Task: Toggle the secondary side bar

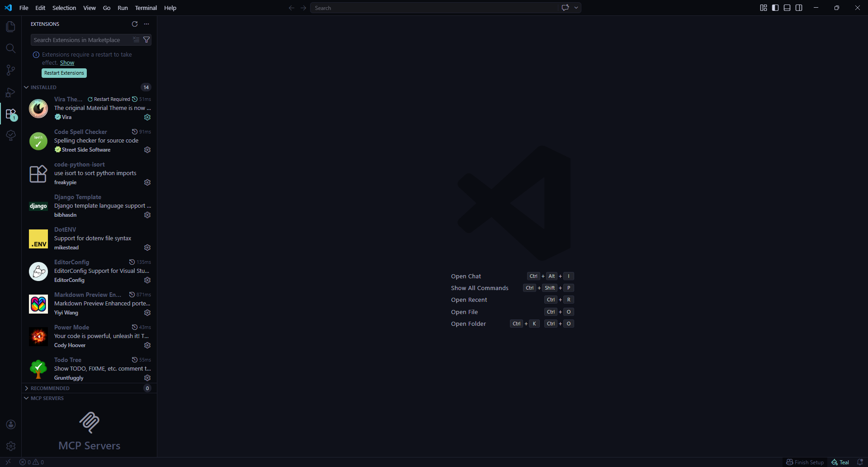Action: pyautogui.click(x=799, y=8)
